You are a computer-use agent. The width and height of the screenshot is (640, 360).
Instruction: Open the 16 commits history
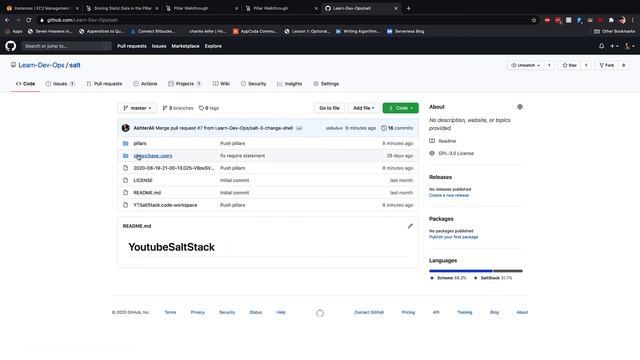397,128
